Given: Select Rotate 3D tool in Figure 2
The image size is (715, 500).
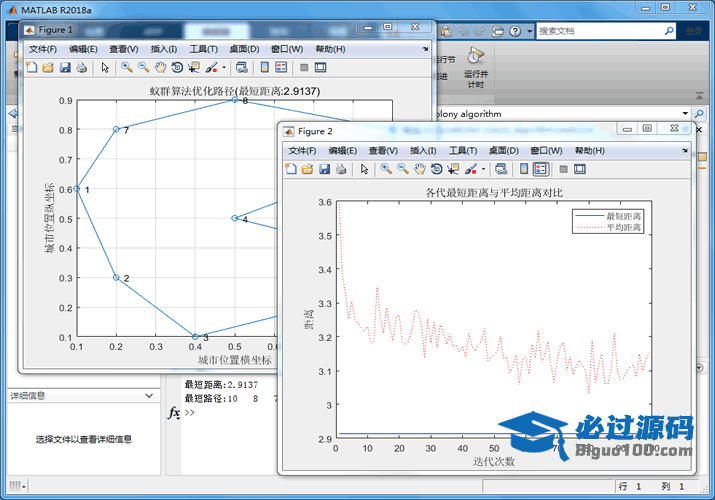Looking at the screenshot, I should [436, 169].
